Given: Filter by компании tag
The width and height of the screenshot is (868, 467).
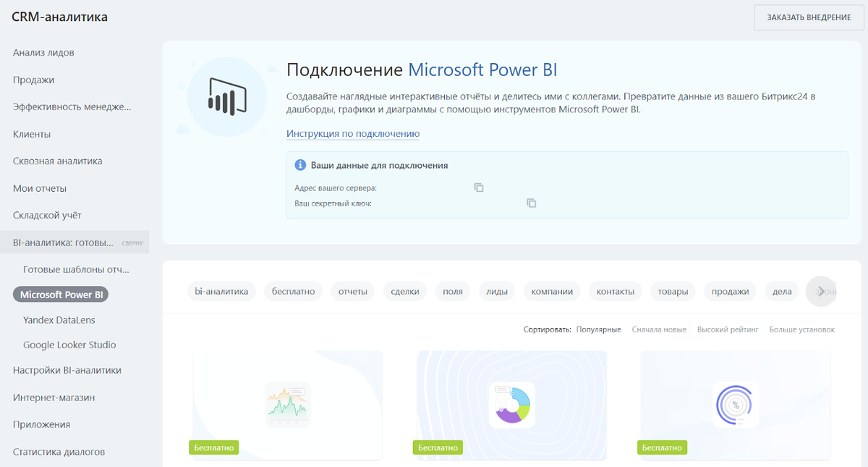Looking at the screenshot, I should click(x=552, y=291).
